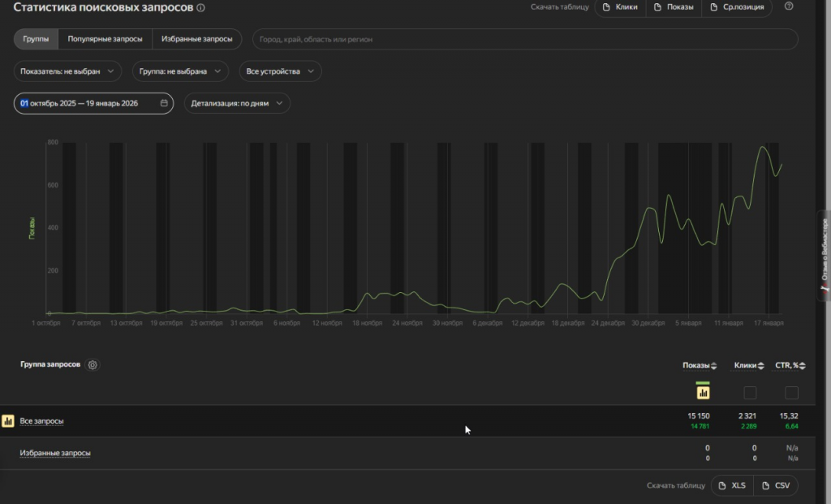Open the settings gear next to Группа запросов
Image resolution: width=831 pixels, height=504 pixels.
93,364
